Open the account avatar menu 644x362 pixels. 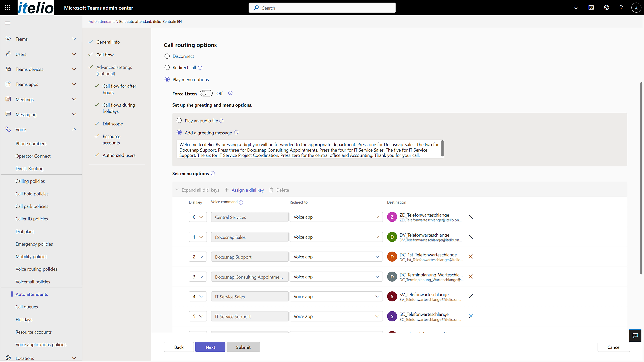tap(636, 8)
